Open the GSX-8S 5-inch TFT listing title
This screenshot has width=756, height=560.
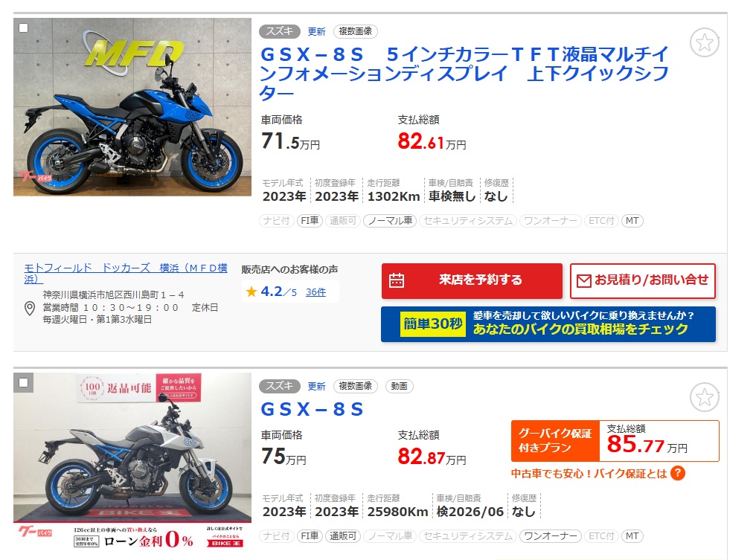click(x=464, y=73)
